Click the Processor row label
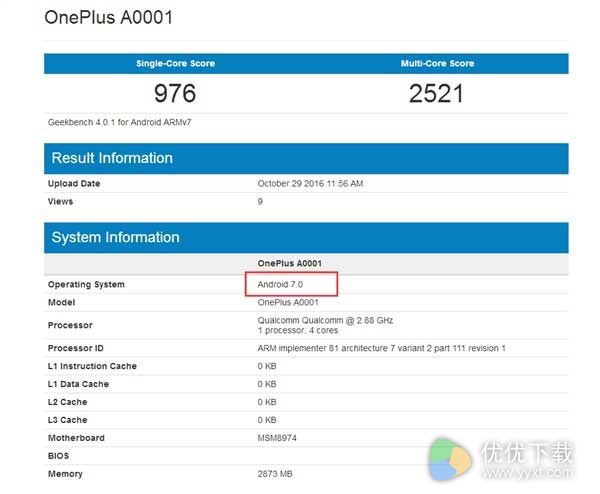Viewport: 600px width, 494px height. [70, 325]
